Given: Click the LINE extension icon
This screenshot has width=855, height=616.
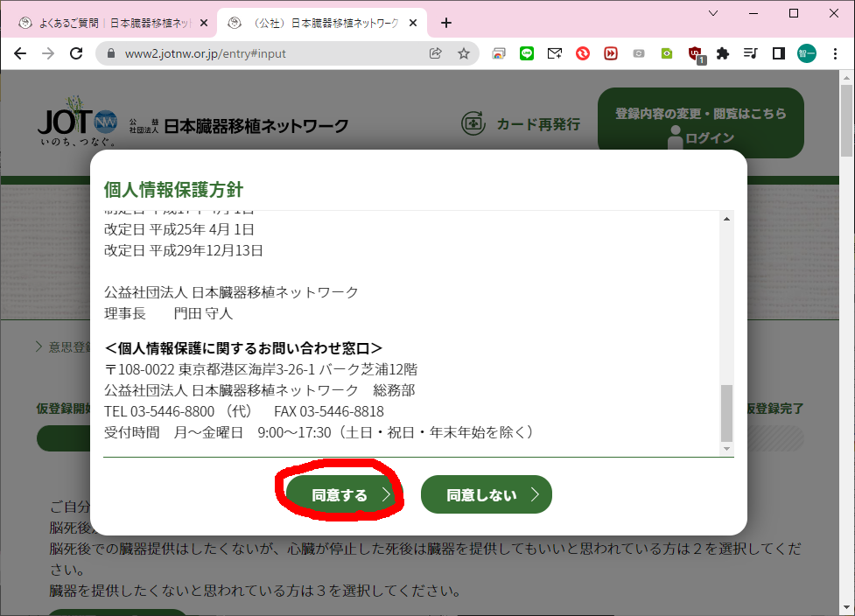Looking at the screenshot, I should click(x=527, y=53).
